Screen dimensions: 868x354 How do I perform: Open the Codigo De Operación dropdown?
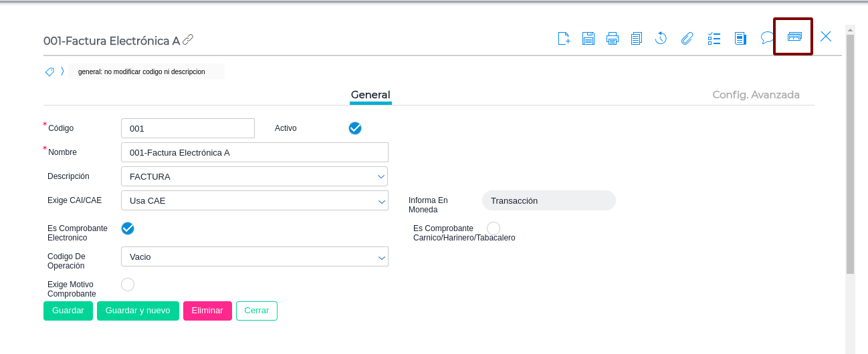[254, 256]
